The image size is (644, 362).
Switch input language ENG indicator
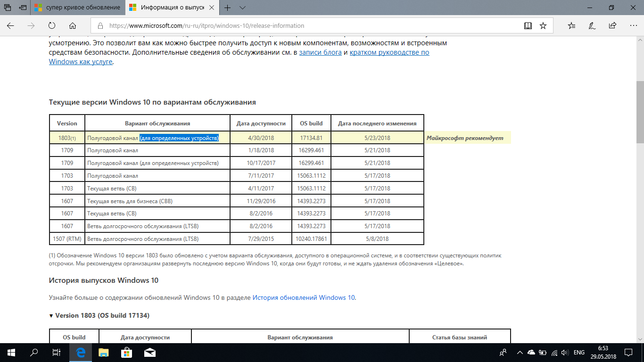pyautogui.click(x=579, y=353)
